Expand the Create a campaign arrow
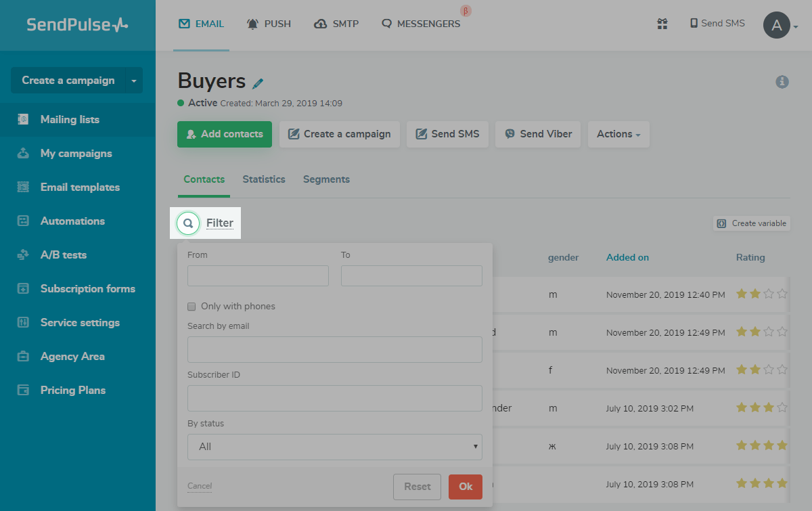 [x=134, y=81]
